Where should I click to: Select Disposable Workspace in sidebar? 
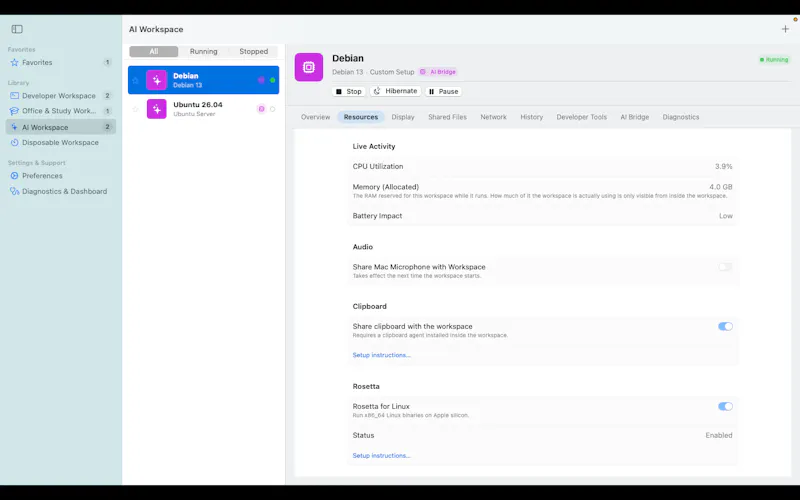[x=61, y=142]
